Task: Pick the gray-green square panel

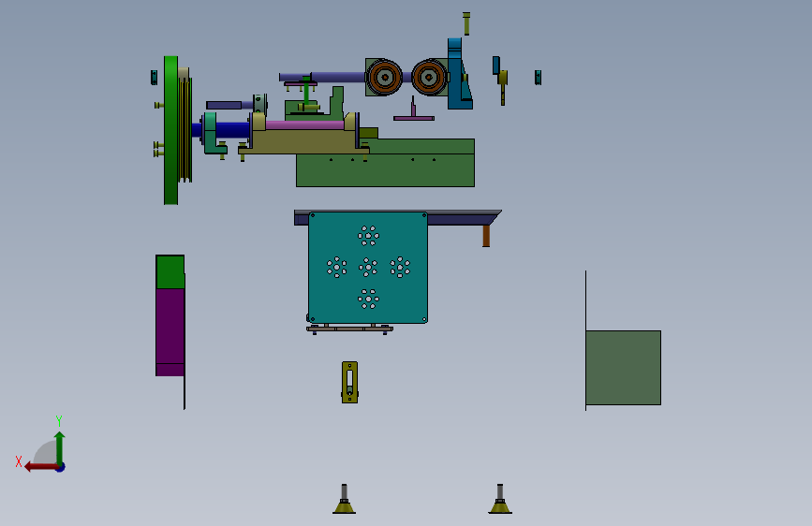Action: [x=624, y=368]
